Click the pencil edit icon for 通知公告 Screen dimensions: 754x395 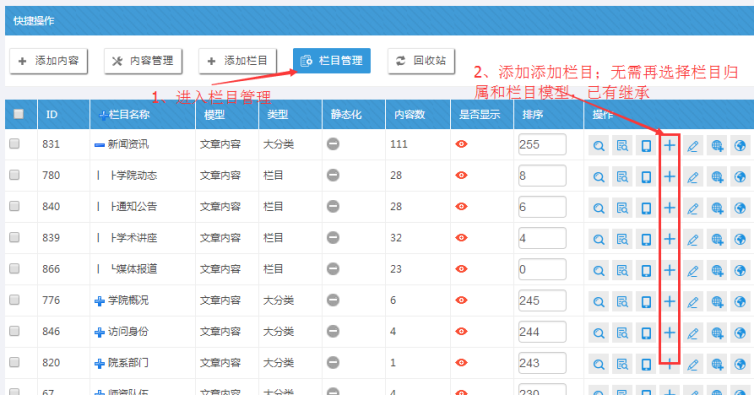point(693,208)
